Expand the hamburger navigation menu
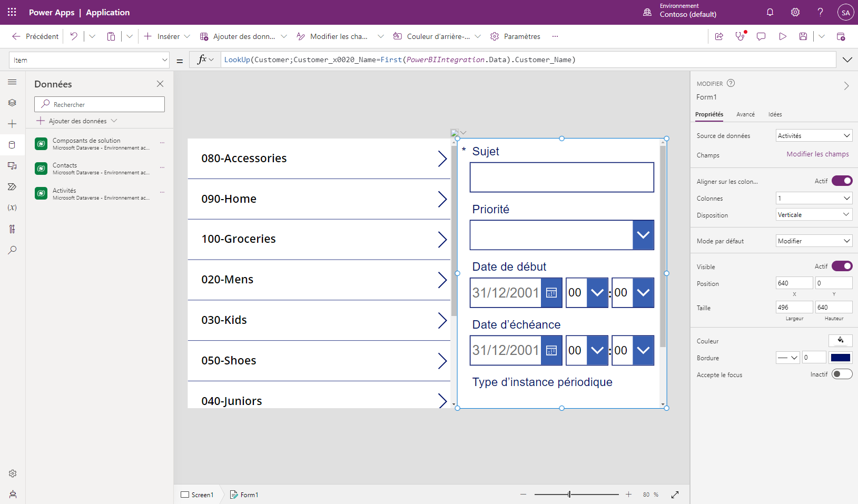This screenshot has height=504, width=858. [12, 82]
